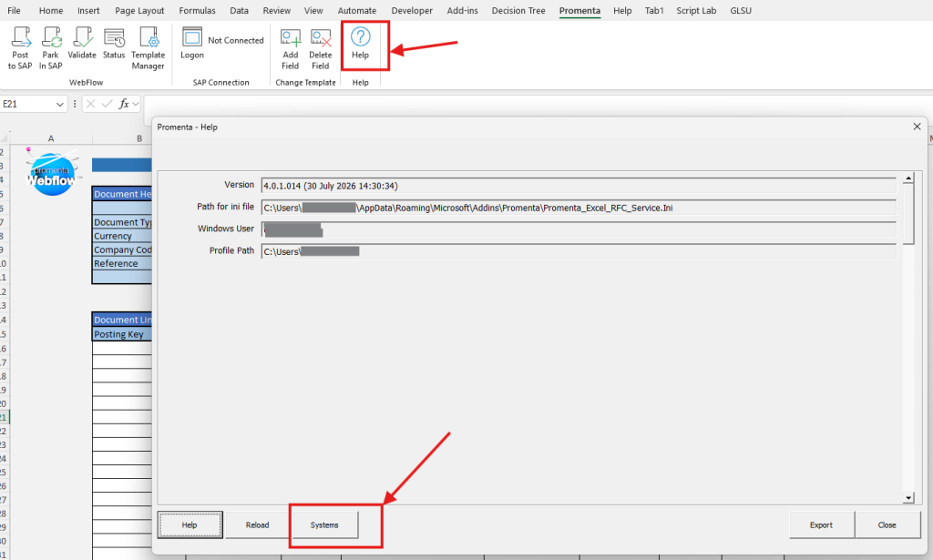Open the Add-ins tab

[462, 11]
